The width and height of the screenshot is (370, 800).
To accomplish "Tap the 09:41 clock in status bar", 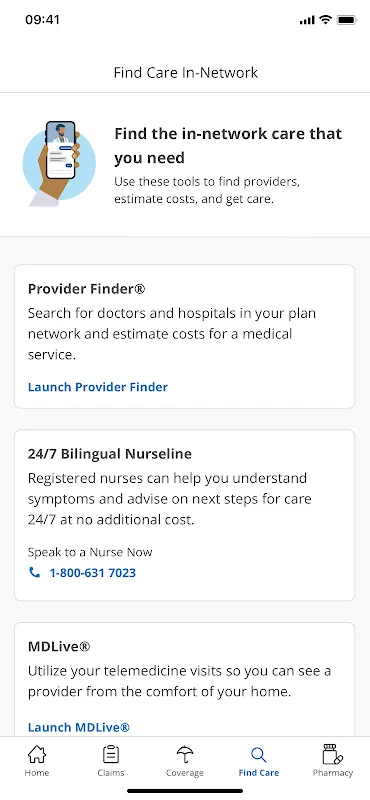I will (x=42, y=20).
